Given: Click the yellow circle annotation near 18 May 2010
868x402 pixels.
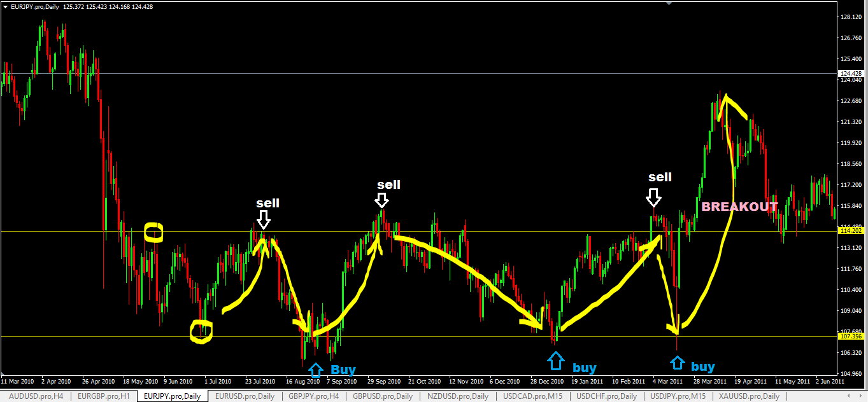Looking at the screenshot, I should click(155, 233).
